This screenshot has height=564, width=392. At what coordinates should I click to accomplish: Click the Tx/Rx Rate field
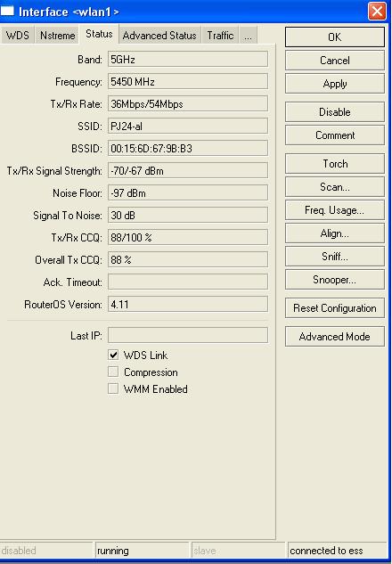188,103
